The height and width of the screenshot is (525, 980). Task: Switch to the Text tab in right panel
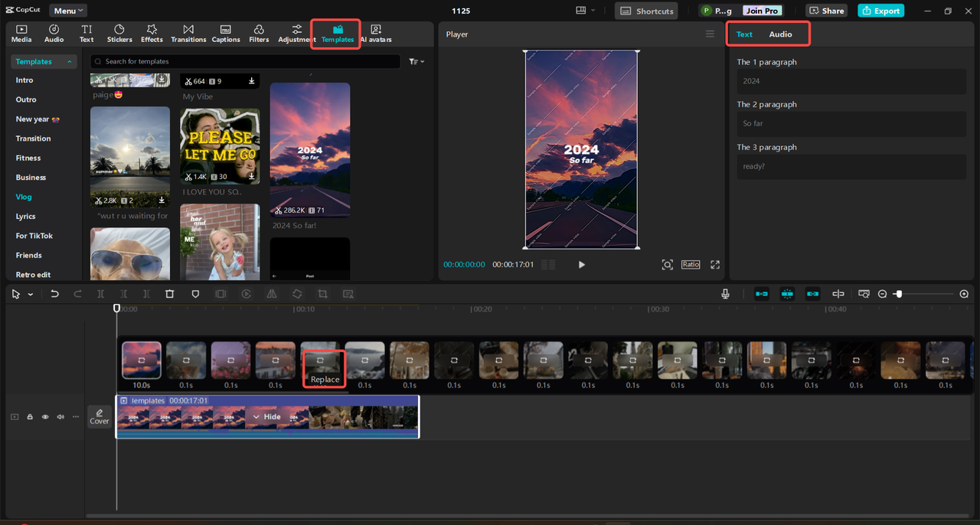coord(744,34)
